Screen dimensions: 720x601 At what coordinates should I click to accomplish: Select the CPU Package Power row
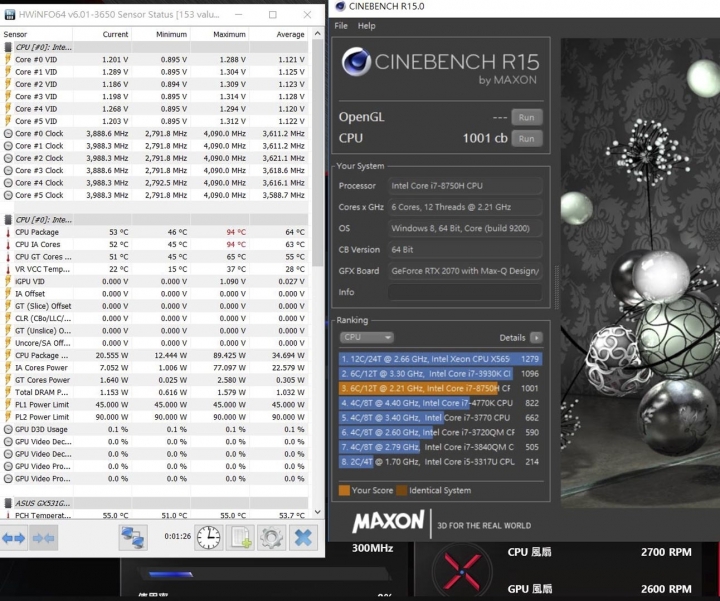click(154, 355)
